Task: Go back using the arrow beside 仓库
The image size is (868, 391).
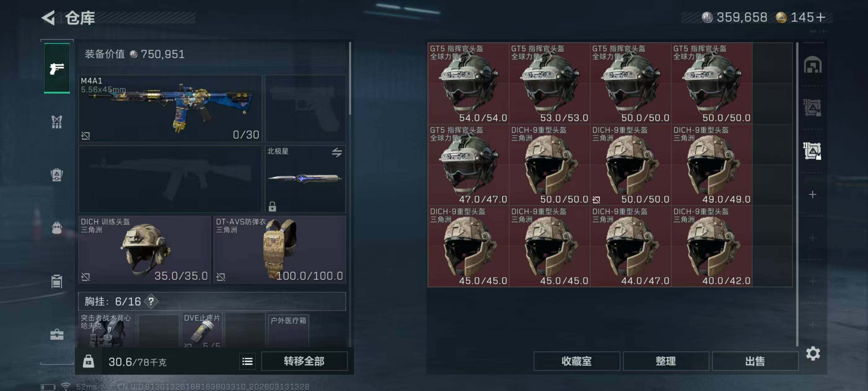Action: pyautogui.click(x=49, y=18)
